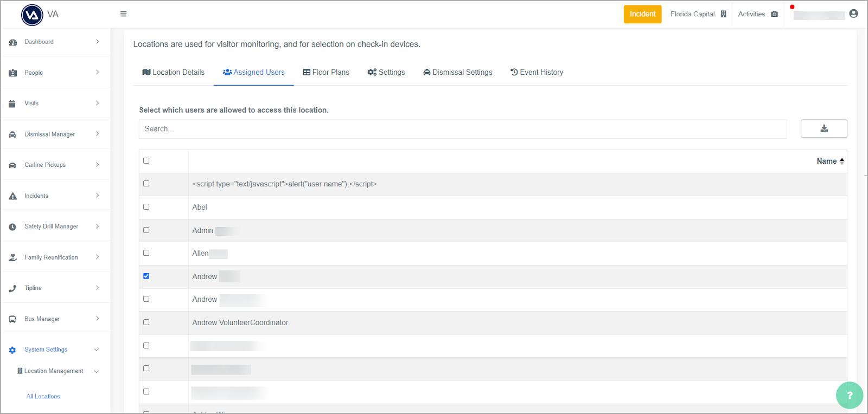Collapse the System Settings chevron
This screenshot has height=414, width=868.
97,350
